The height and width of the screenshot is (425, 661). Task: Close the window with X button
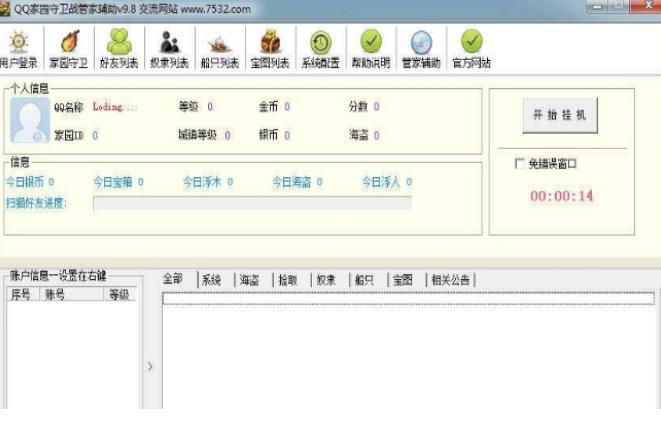648,6
